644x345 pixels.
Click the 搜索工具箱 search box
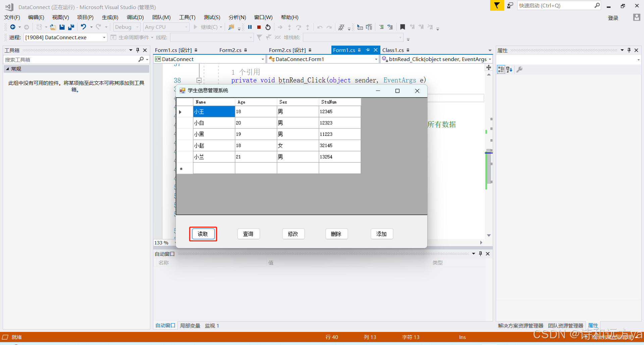pyautogui.click(x=76, y=59)
